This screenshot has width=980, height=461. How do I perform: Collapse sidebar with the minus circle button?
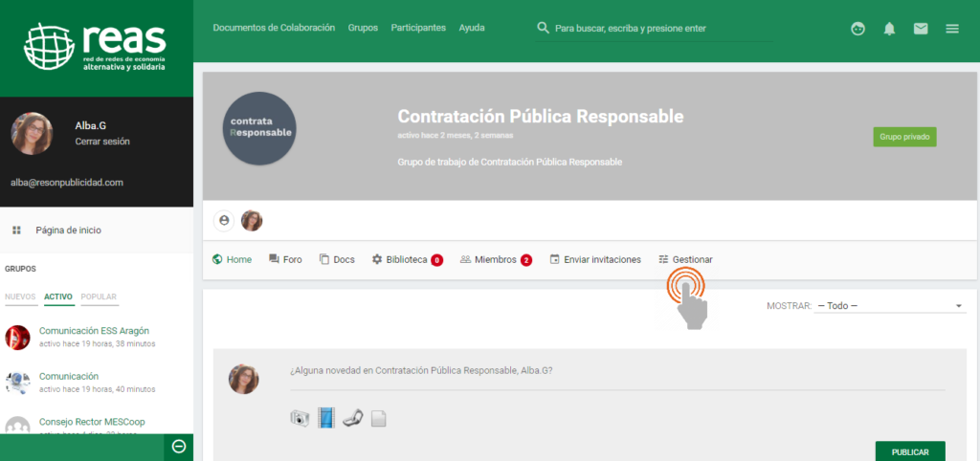click(178, 447)
